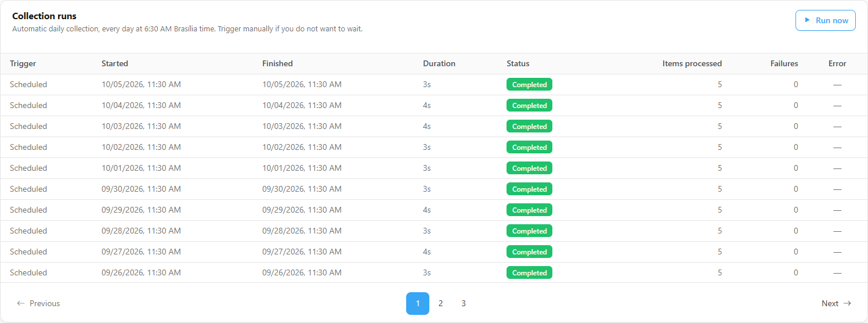Click the error dash for 10/01/2026 row
The width and height of the screenshot is (868, 323).
coord(837,168)
